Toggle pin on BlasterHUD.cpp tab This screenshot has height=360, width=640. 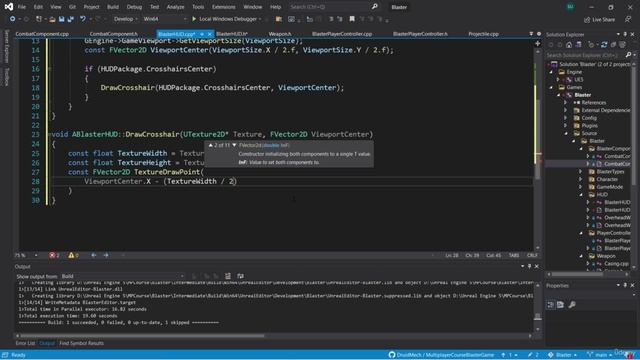(202, 34)
